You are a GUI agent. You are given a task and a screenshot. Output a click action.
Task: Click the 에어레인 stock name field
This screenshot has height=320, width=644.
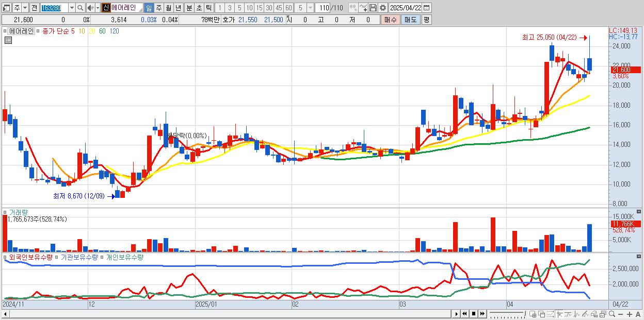click(x=126, y=8)
